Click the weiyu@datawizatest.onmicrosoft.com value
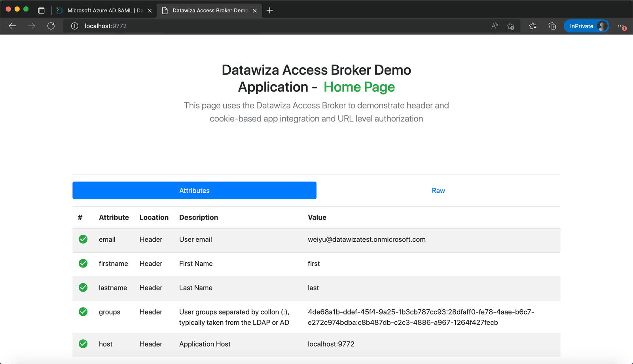This screenshot has width=633, height=364. click(x=367, y=239)
